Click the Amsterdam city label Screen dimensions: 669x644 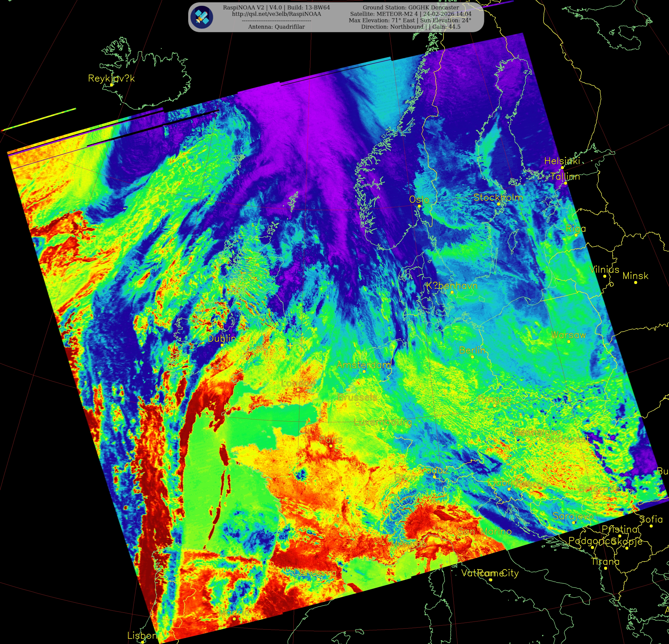coord(364,365)
